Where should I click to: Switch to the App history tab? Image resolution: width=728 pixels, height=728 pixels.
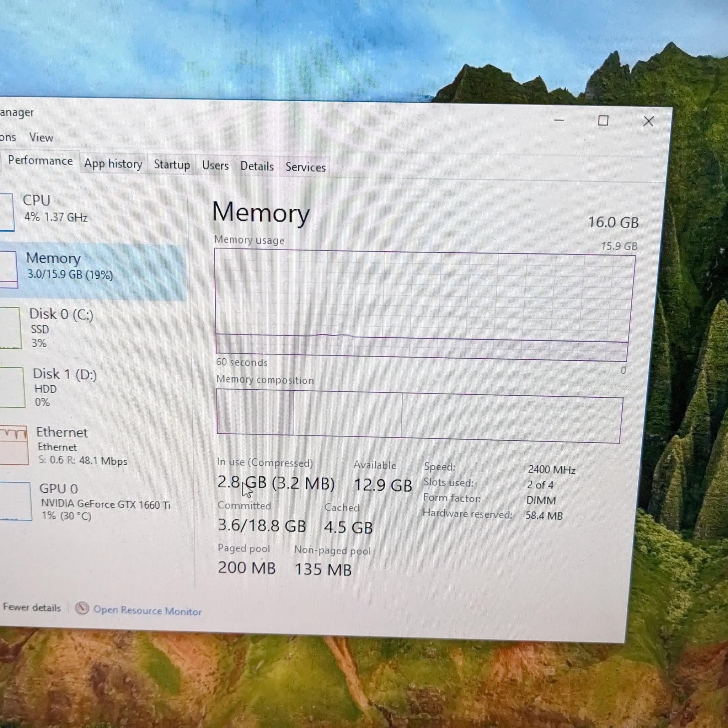[113, 164]
